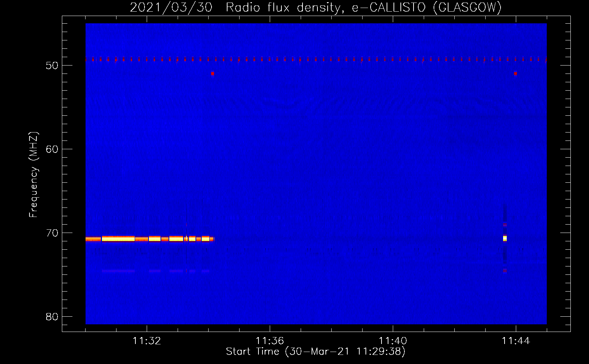Click the red dot at 51 MHz near 11:34
Image resolution: width=589 pixels, height=364 pixels.
pos(213,74)
